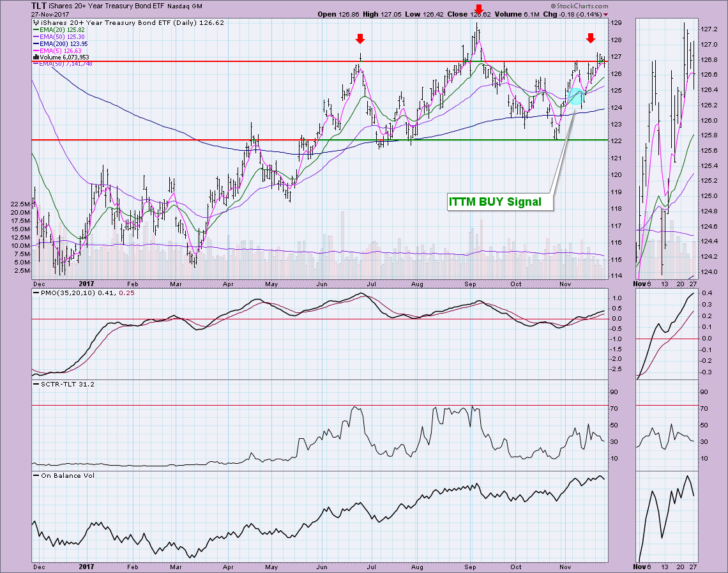Click the red down triangle beside Chg

[605, 15]
